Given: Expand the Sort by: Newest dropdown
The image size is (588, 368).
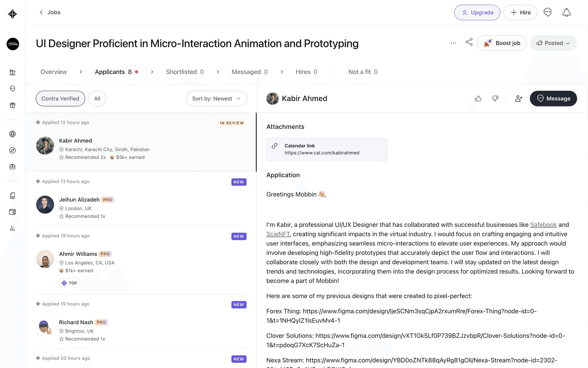Looking at the screenshot, I should click(x=217, y=98).
